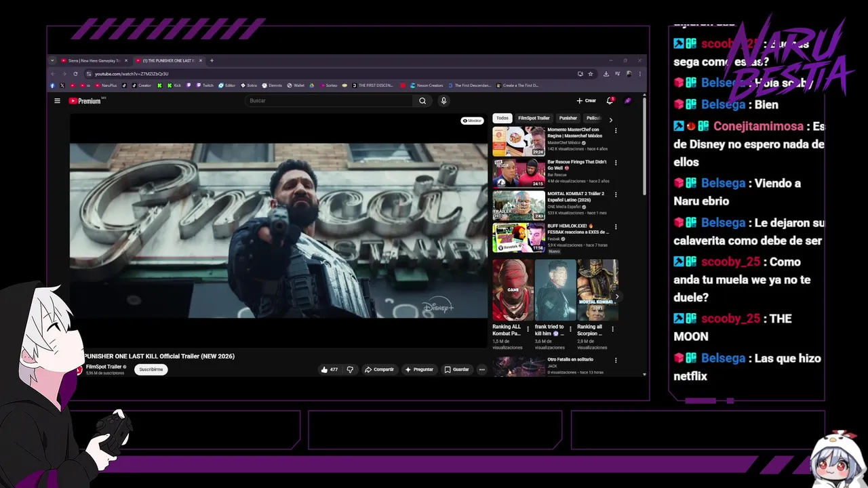Screen dimensions: 868x488
Task: Open options for Ranking ALL Kombat short
Action: click(x=529, y=329)
